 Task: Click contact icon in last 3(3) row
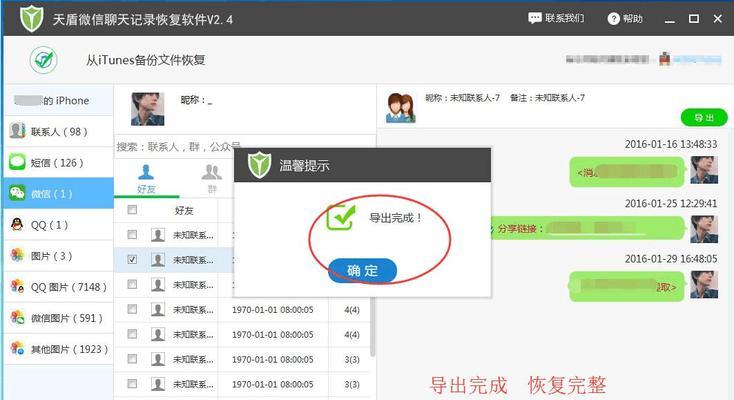[158, 384]
